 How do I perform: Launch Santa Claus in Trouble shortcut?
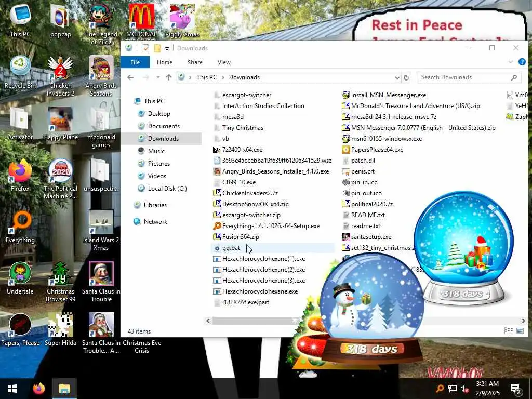(x=101, y=282)
